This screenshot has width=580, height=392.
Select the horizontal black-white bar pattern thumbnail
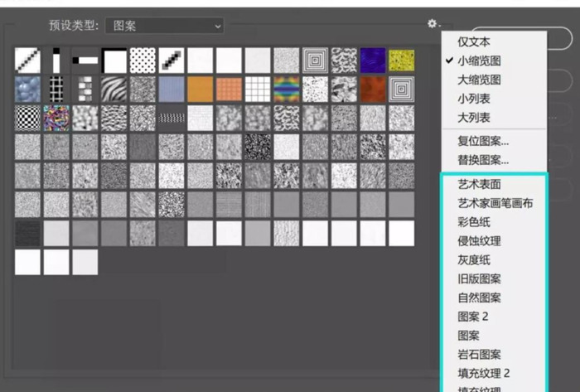click(x=85, y=60)
